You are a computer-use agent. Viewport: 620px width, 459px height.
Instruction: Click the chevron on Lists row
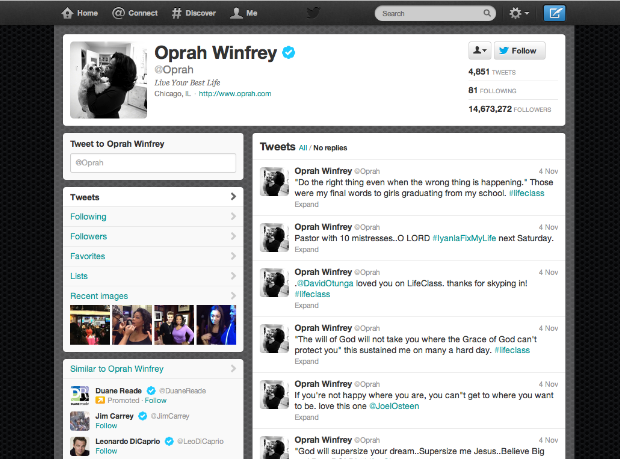233,276
